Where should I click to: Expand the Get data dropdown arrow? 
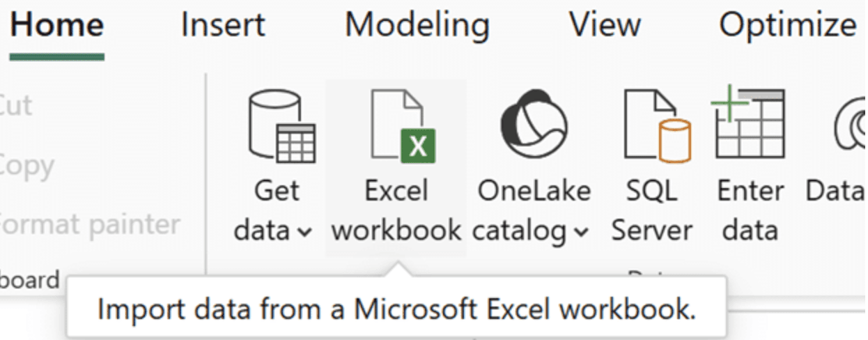point(304,232)
